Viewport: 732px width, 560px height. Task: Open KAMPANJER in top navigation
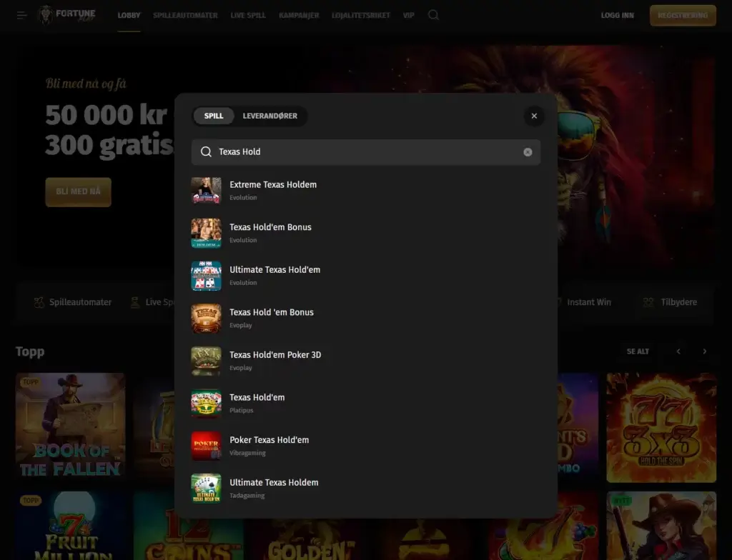point(299,16)
